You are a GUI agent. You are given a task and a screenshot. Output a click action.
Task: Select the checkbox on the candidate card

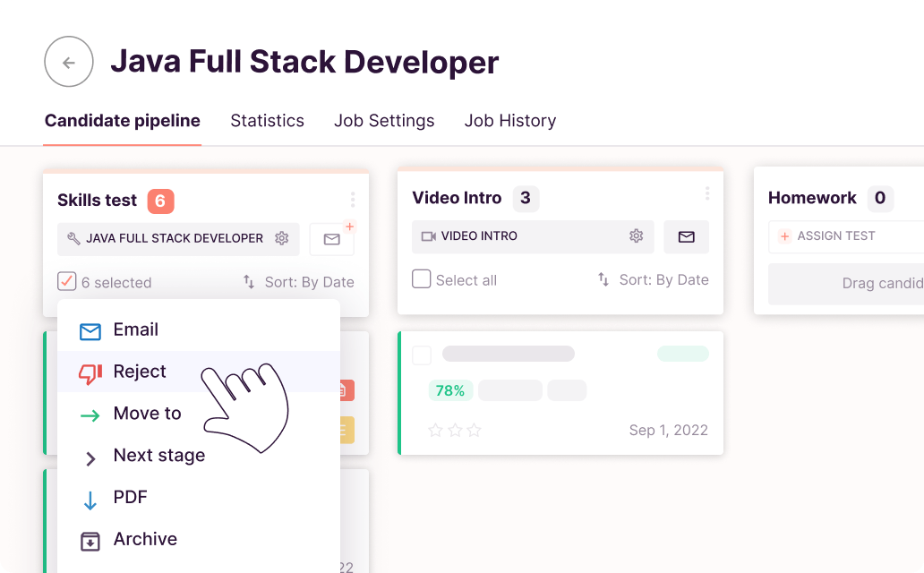421,355
